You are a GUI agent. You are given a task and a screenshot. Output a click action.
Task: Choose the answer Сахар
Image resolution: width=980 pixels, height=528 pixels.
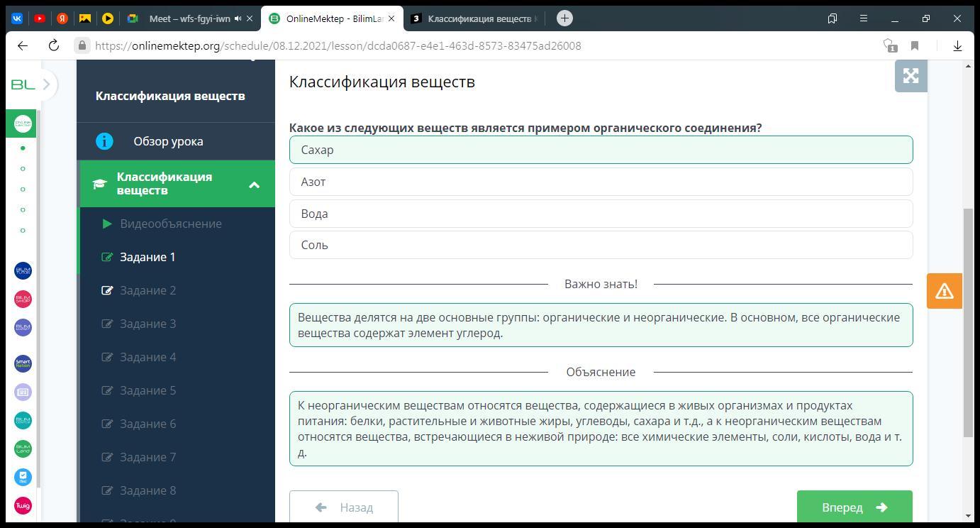tap(601, 150)
